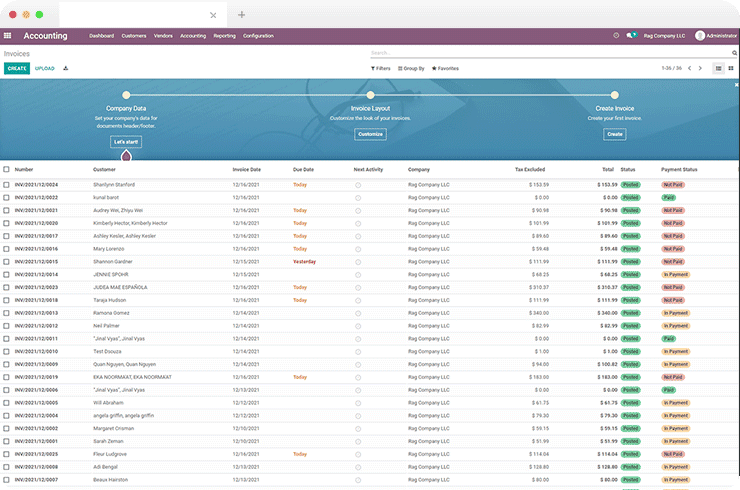Click the download export icon
Viewport: 740px width, 490px height.
66,68
